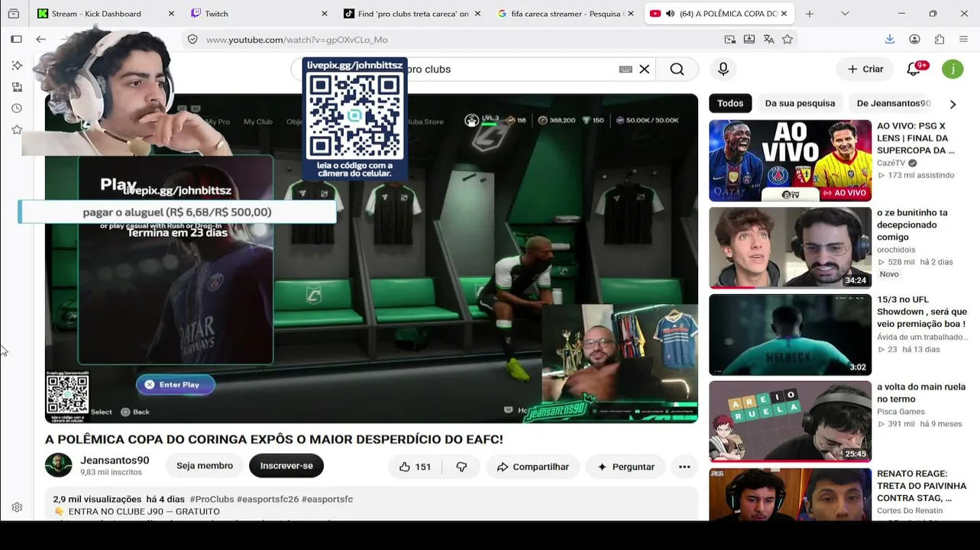
Task: Open 'o ze bunitinho ta decepcionado comigo' thumbnail
Action: point(790,247)
